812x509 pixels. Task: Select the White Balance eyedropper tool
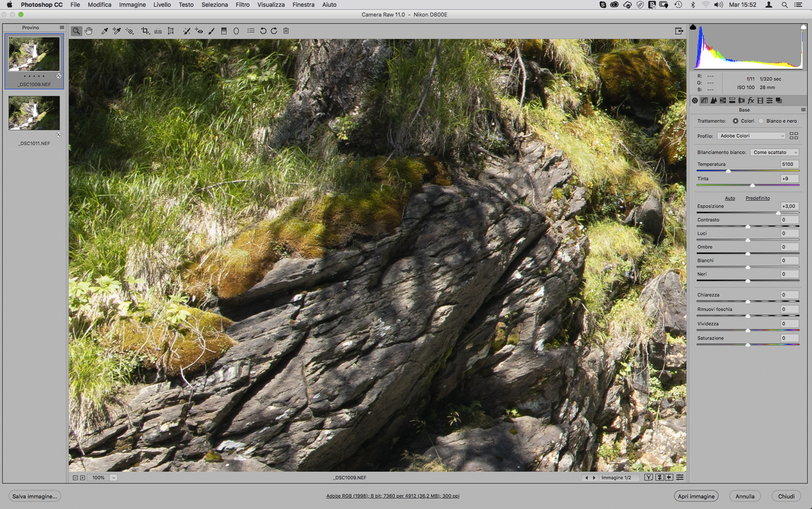(104, 31)
